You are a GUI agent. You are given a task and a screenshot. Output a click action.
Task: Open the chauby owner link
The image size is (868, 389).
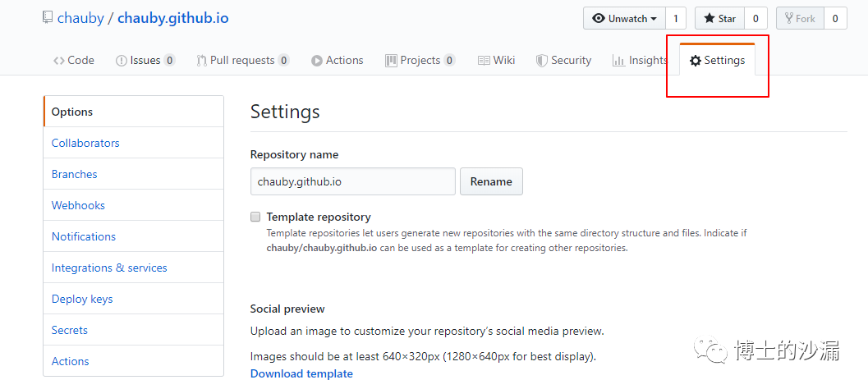[80, 18]
